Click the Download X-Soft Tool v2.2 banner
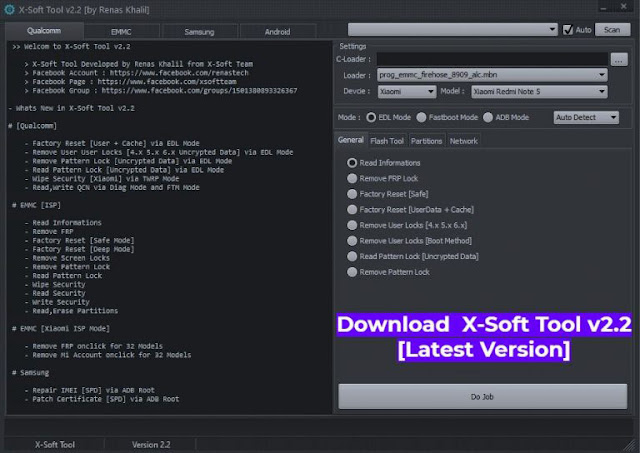This screenshot has width=640, height=453. (x=484, y=337)
